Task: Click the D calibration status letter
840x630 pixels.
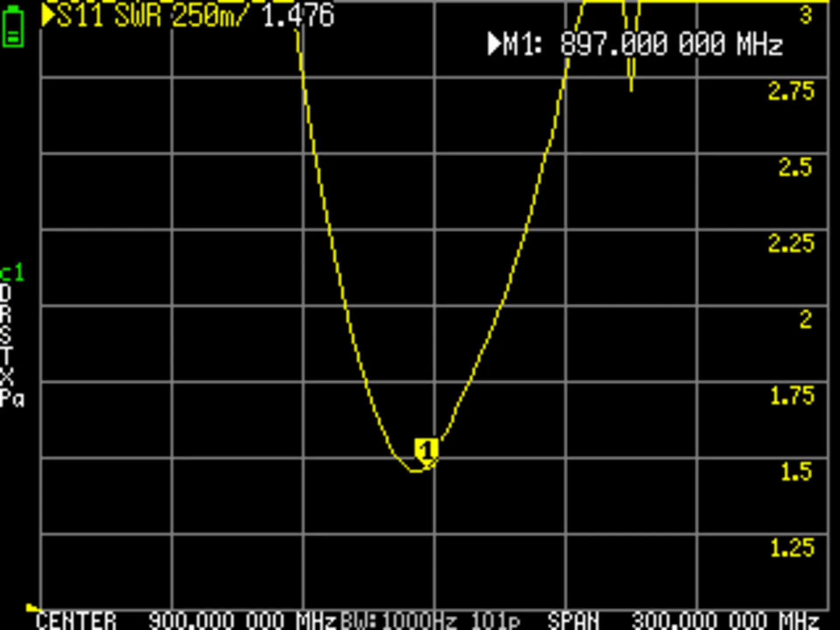Action: (x=6, y=293)
